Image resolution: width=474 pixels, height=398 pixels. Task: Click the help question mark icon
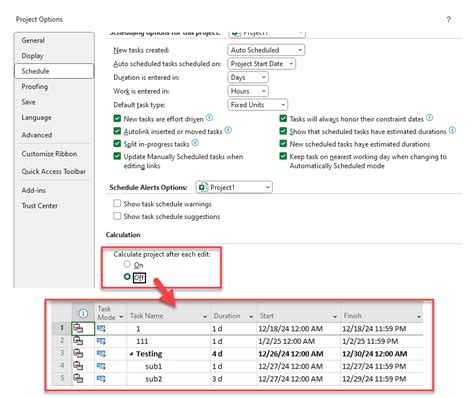(x=449, y=20)
